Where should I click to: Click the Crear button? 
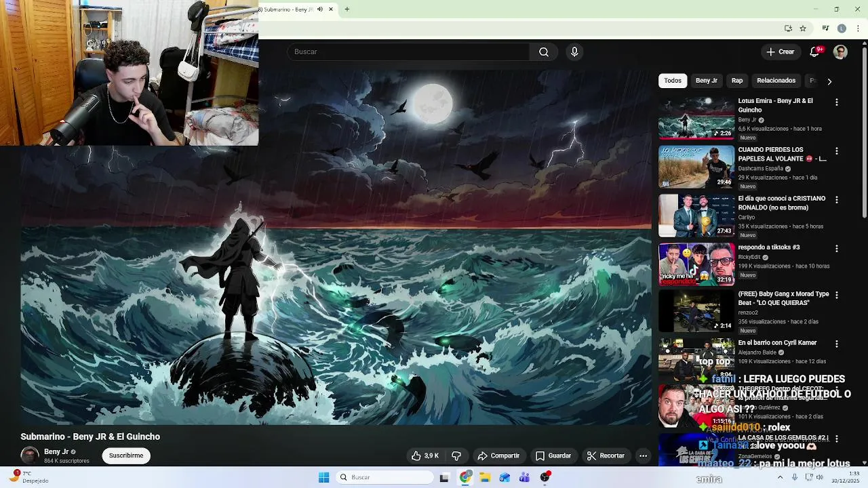pos(780,52)
